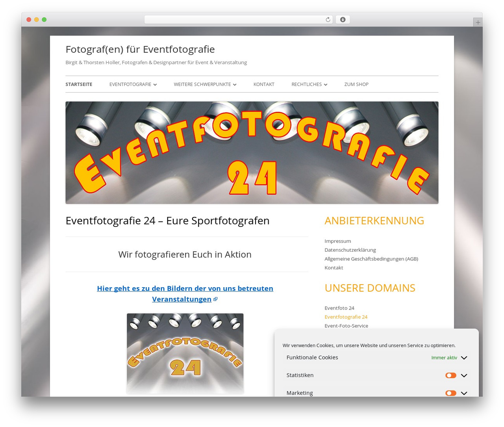This screenshot has width=504, height=427.
Task: Click the site title Fotograf(en) für Eventfotografie
Action: [x=140, y=49]
